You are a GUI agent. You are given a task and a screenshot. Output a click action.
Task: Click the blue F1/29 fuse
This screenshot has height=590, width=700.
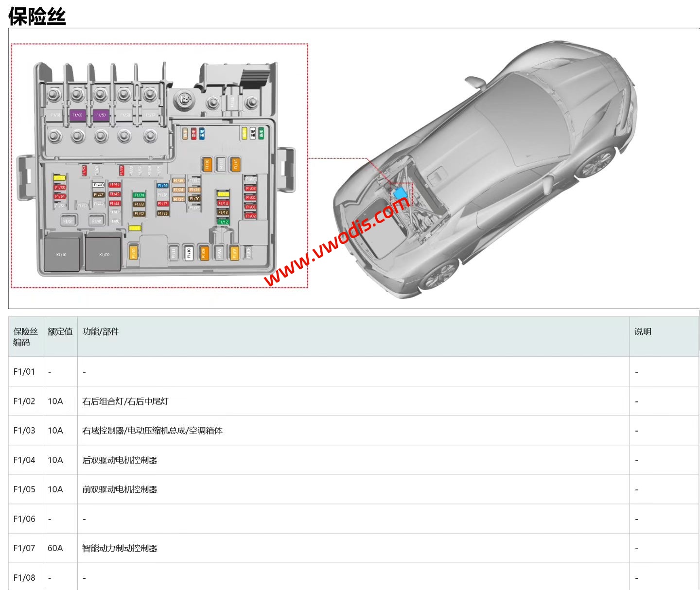click(163, 186)
